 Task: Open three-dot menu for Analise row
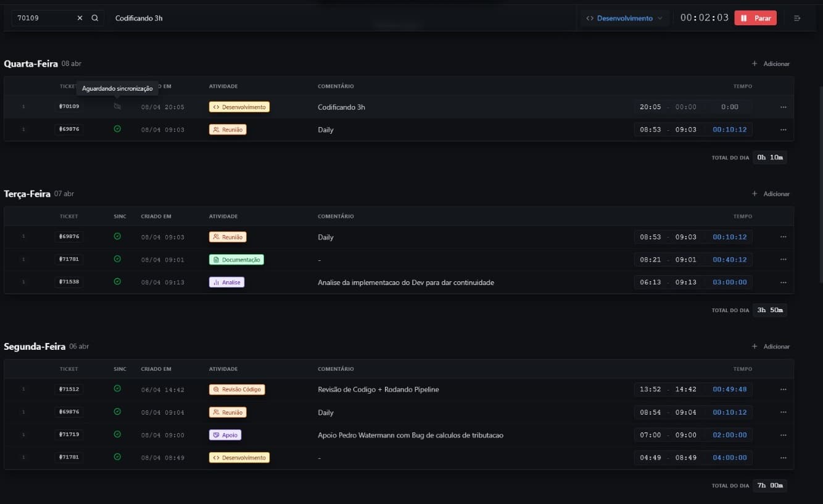783,283
